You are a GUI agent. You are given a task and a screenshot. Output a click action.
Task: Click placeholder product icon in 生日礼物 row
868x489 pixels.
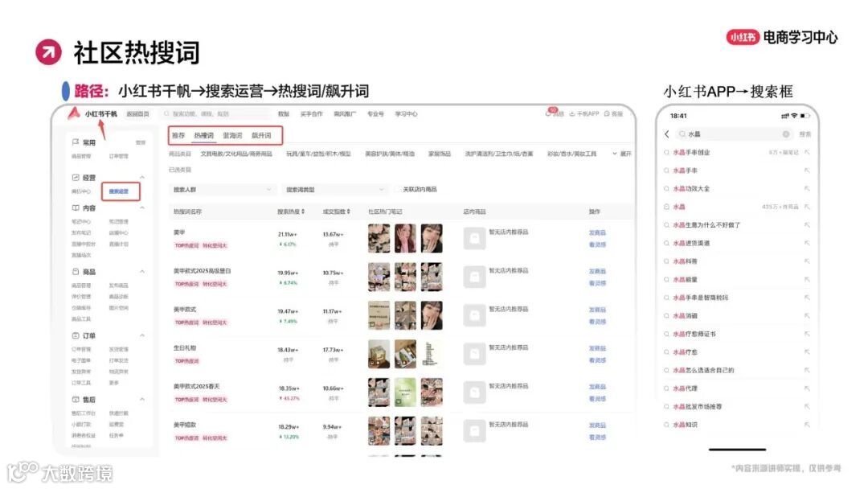point(474,353)
